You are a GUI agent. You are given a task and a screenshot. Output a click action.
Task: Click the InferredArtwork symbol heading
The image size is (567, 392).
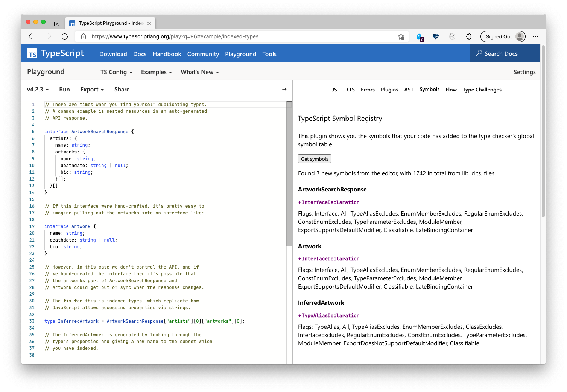(321, 303)
